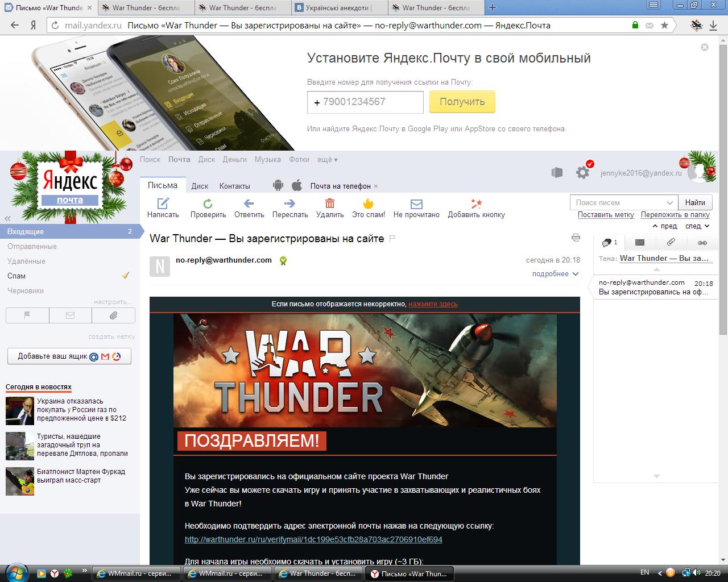Screen dimensions: 728x582
Task: Click the Переслать forward arrow
Action: (x=289, y=203)
